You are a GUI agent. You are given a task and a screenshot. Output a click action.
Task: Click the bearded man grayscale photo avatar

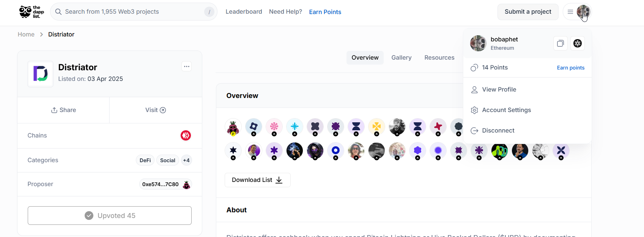397,126
